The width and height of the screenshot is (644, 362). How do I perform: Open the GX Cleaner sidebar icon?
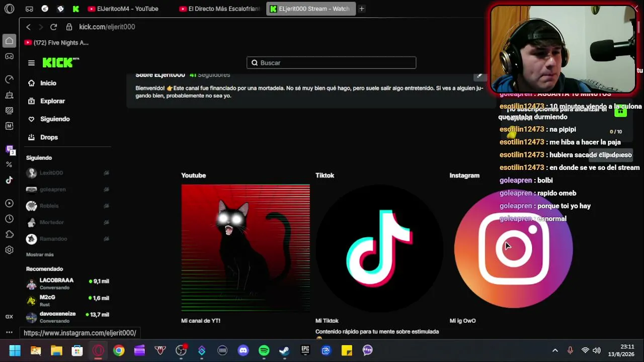9,95
